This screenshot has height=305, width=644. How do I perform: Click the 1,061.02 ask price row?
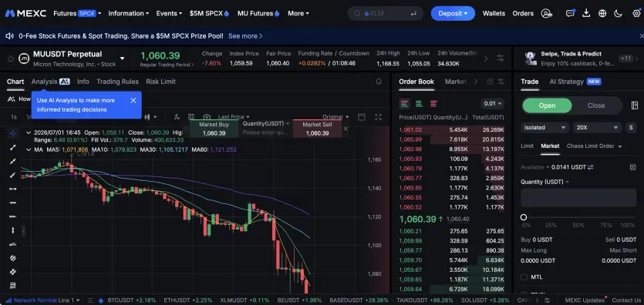451,130
